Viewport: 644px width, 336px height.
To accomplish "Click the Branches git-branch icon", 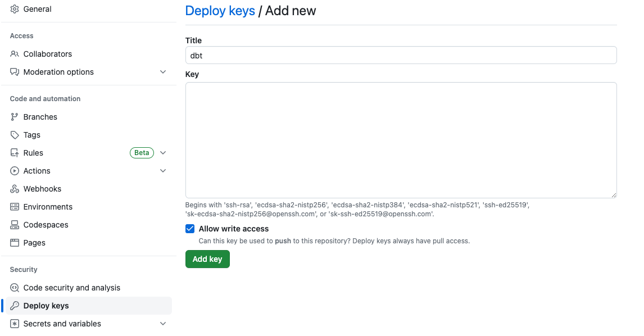I will 15,117.
